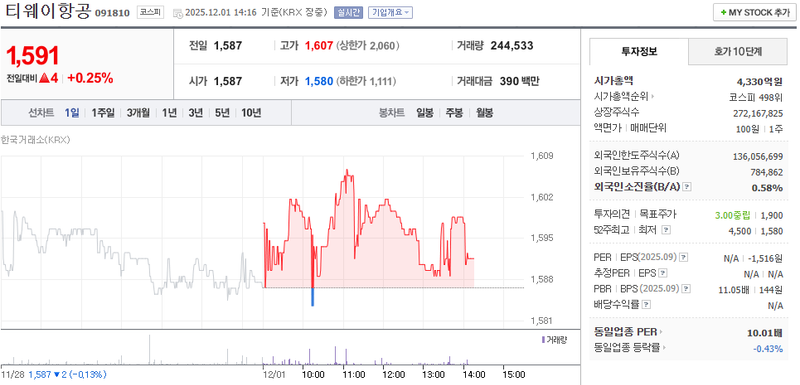This screenshot has width=800, height=385.
Task: Select the 1일 line chart period
Action: pyautogui.click(x=72, y=113)
